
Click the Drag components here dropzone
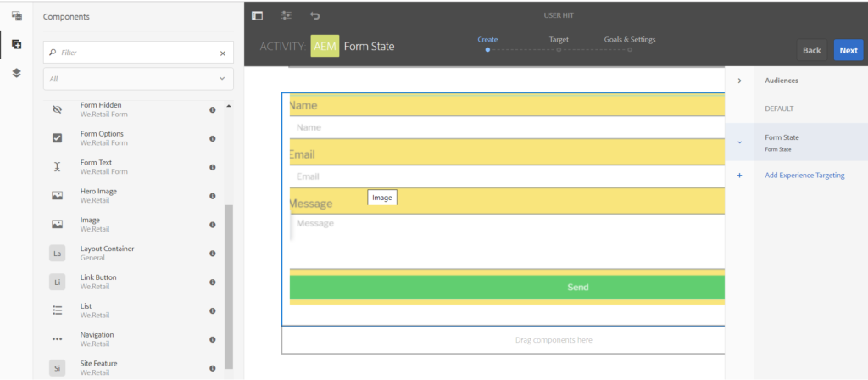pos(504,340)
